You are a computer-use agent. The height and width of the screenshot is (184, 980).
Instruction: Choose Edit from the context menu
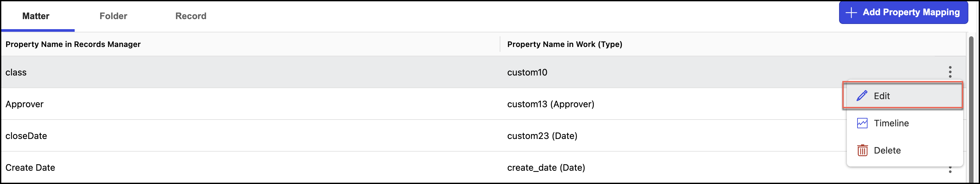pos(881,96)
